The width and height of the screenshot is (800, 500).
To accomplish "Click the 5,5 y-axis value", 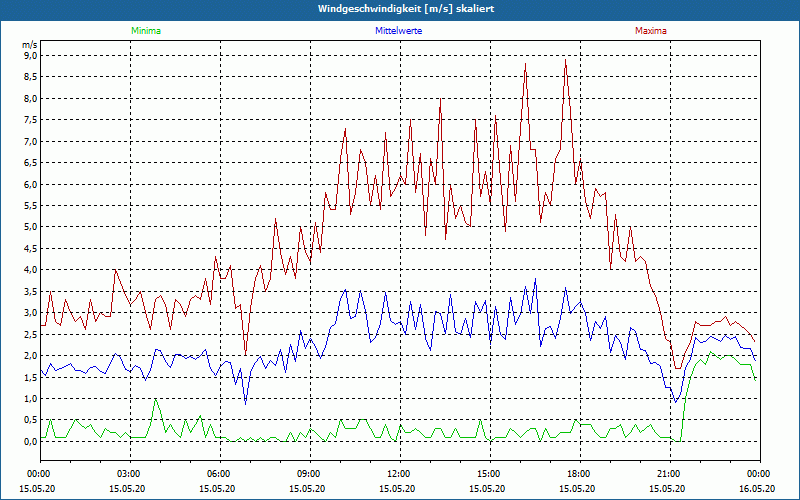I will click(32, 205).
